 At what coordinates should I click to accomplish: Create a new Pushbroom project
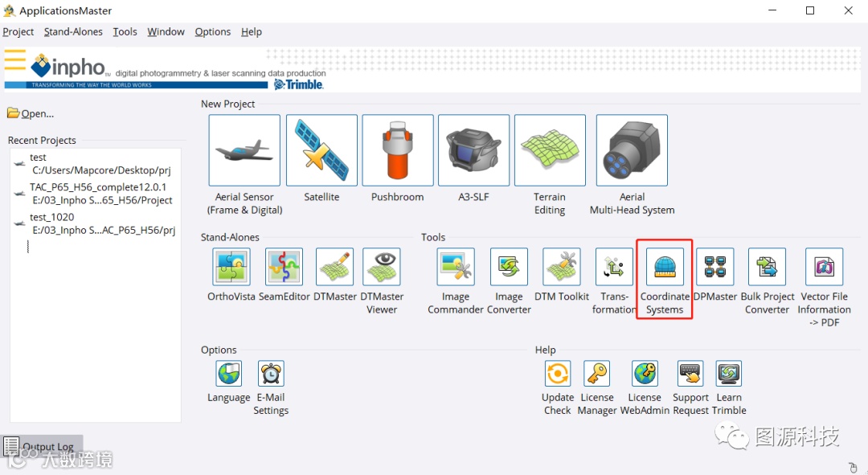[x=398, y=150]
